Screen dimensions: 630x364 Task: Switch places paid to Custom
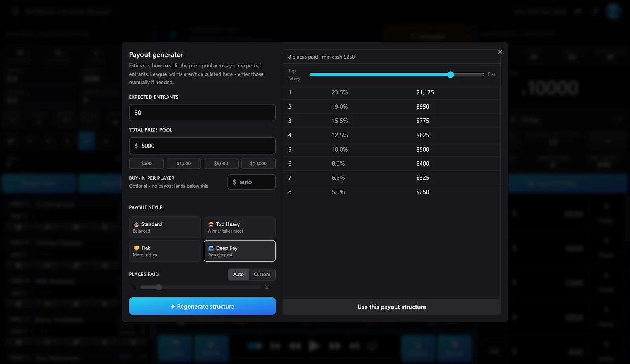pyautogui.click(x=262, y=274)
